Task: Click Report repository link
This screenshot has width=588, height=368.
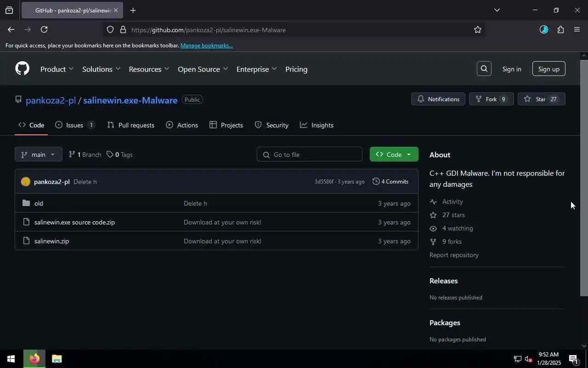Action: [454, 255]
